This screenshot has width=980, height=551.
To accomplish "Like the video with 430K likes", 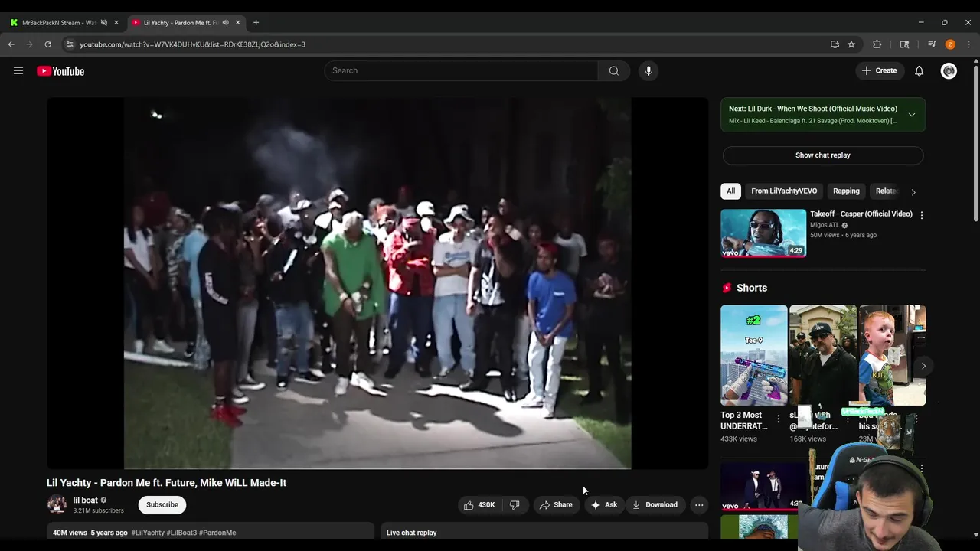I will 479,504.
